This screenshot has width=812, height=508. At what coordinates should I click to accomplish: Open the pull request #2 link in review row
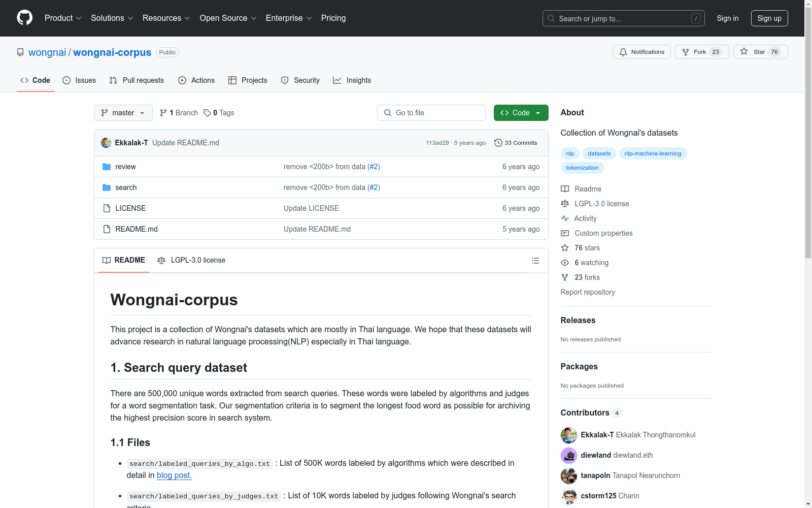point(374,167)
